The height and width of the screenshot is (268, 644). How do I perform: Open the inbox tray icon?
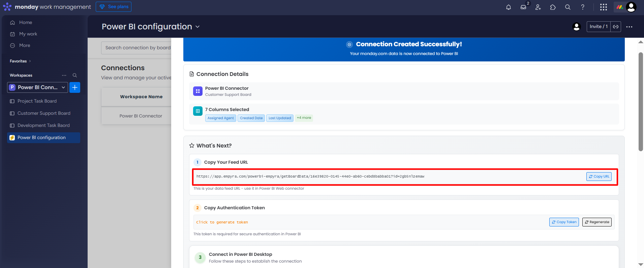pyautogui.click(x=523, y=7)
